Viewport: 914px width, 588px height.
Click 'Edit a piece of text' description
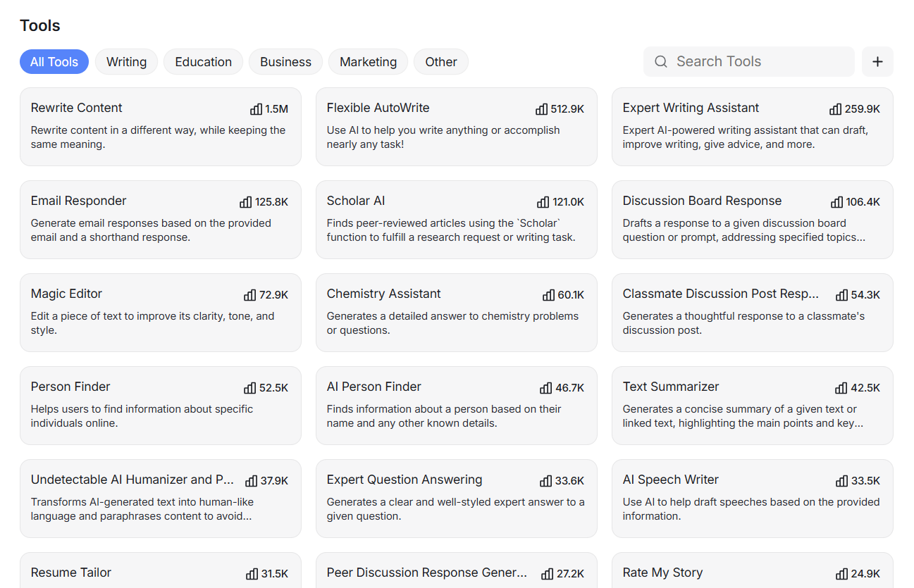[153, 323]
